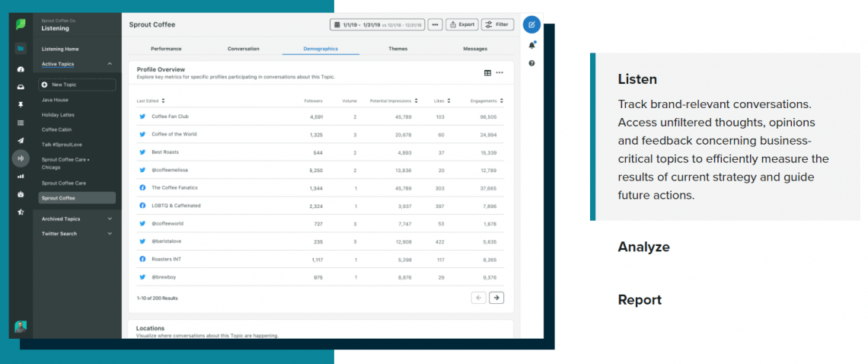The image size is (868, 364).
Task: Open the dashboard gauge icon in left rail
Action: (21, 69)
